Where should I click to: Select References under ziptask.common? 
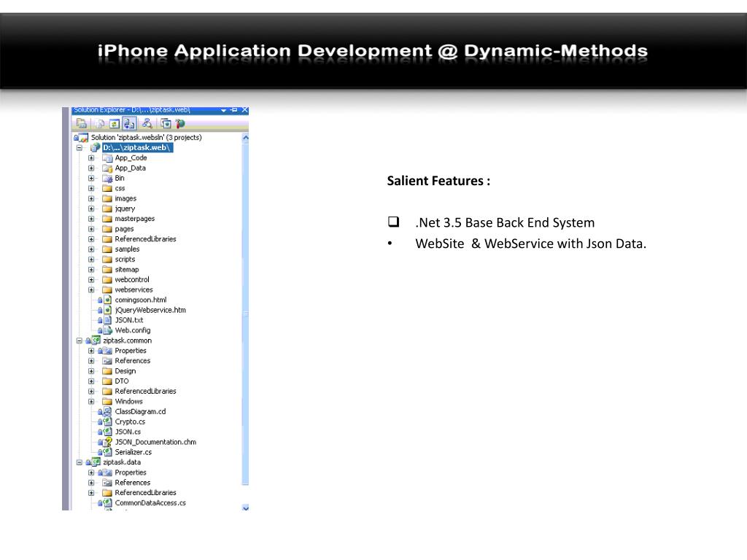click(x=133, y=361)
